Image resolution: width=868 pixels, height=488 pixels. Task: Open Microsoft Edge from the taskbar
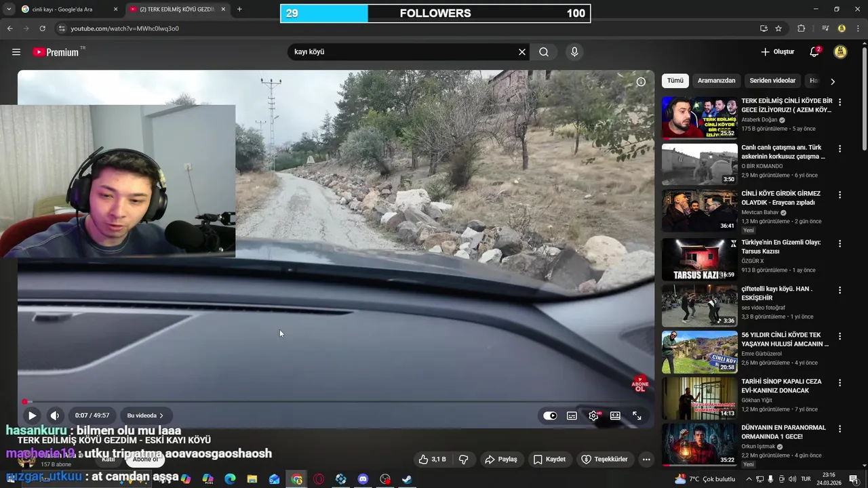(x=230, y=479)
